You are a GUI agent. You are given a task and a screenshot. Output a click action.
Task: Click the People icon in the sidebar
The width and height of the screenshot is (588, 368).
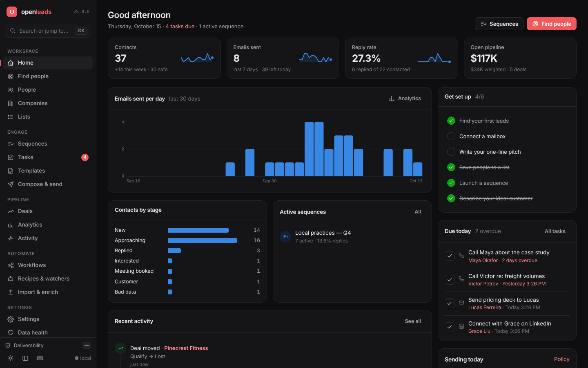pos(11,90)
